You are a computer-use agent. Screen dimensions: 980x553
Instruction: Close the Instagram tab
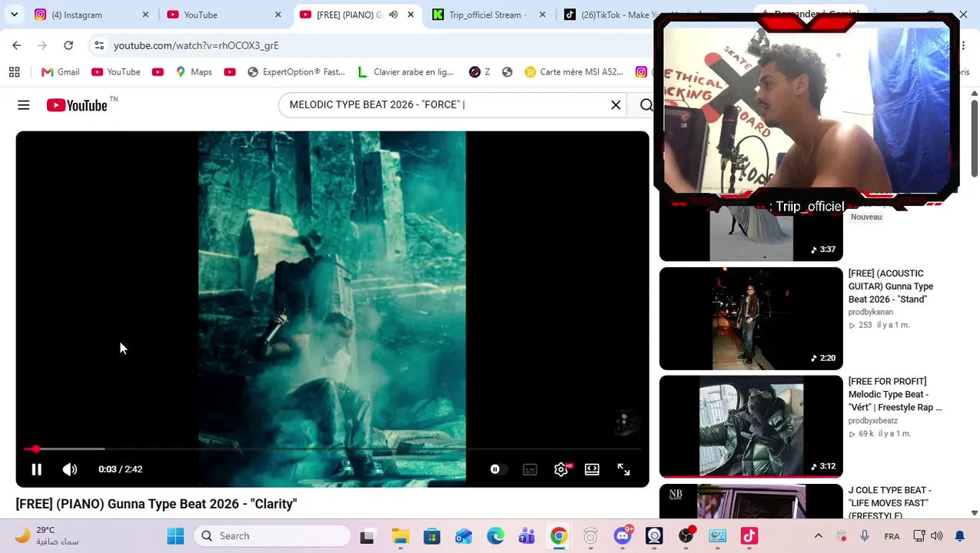(x=145, y=15)
